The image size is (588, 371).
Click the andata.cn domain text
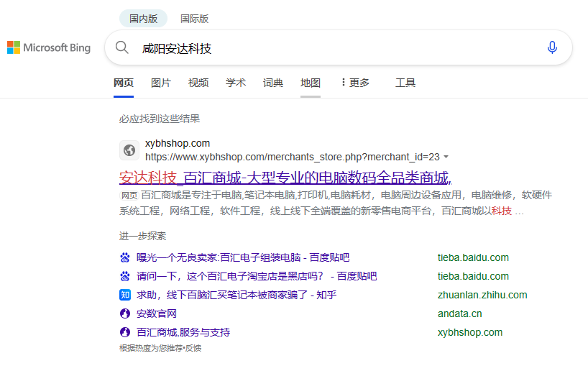(460, 313)
